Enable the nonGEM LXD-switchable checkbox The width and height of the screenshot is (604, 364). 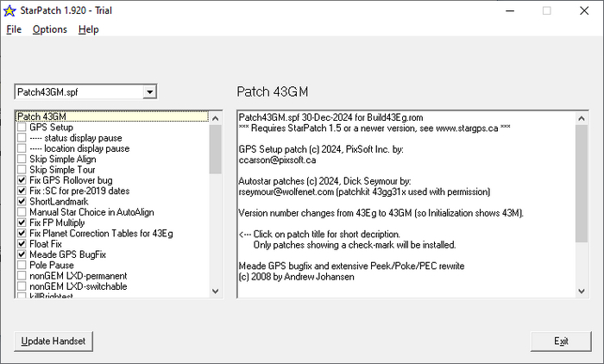[22, 286]
